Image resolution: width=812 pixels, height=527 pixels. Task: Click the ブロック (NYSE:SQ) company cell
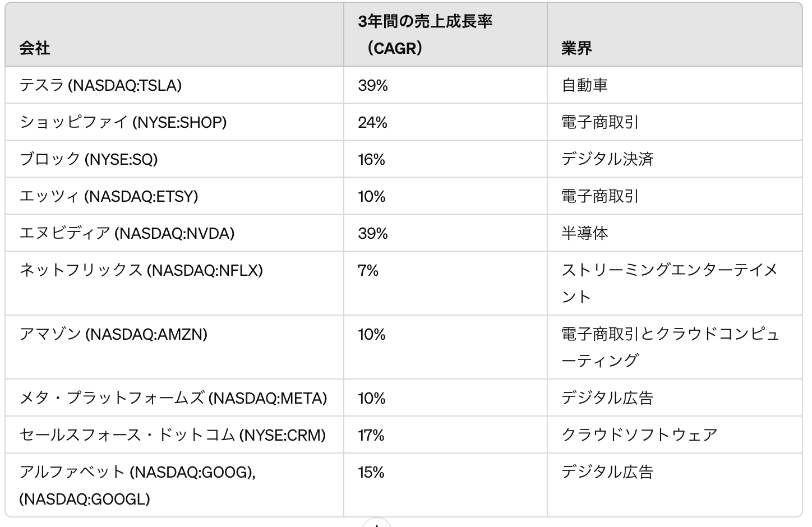[x=89, y=159]
